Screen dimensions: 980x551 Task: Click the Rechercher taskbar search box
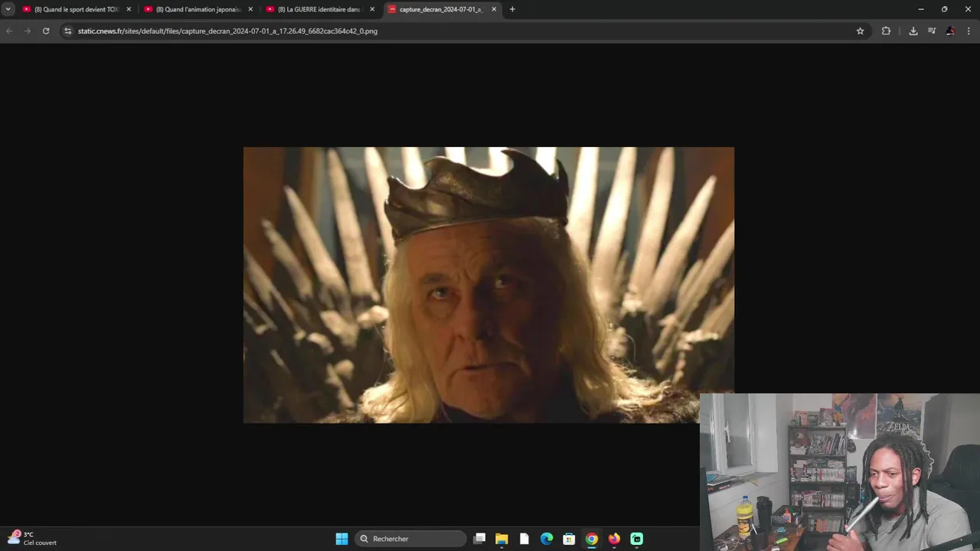click(411, 539)
